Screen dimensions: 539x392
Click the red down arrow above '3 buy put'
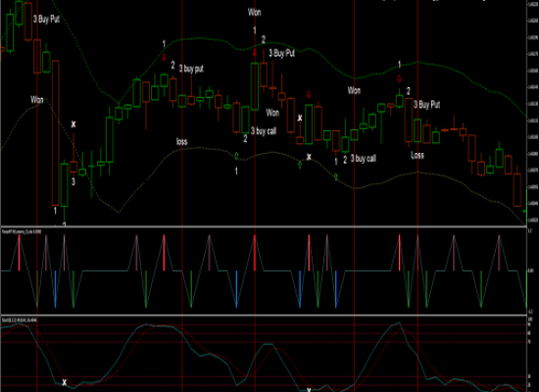[x=164, y=58]
